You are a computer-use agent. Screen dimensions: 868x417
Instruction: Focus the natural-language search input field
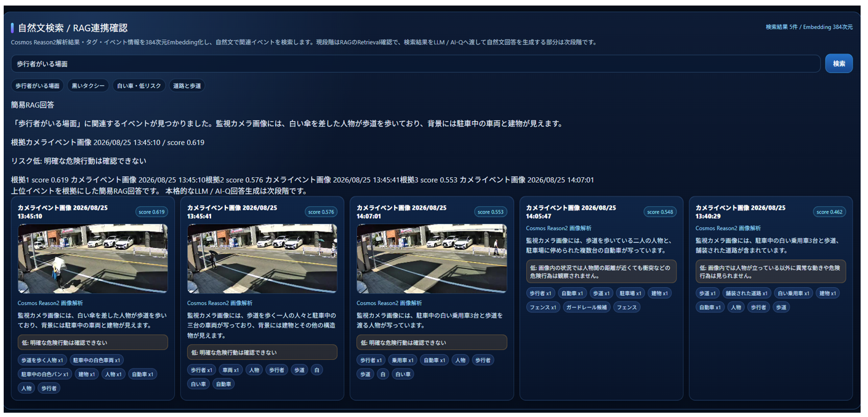coord(416,63)
